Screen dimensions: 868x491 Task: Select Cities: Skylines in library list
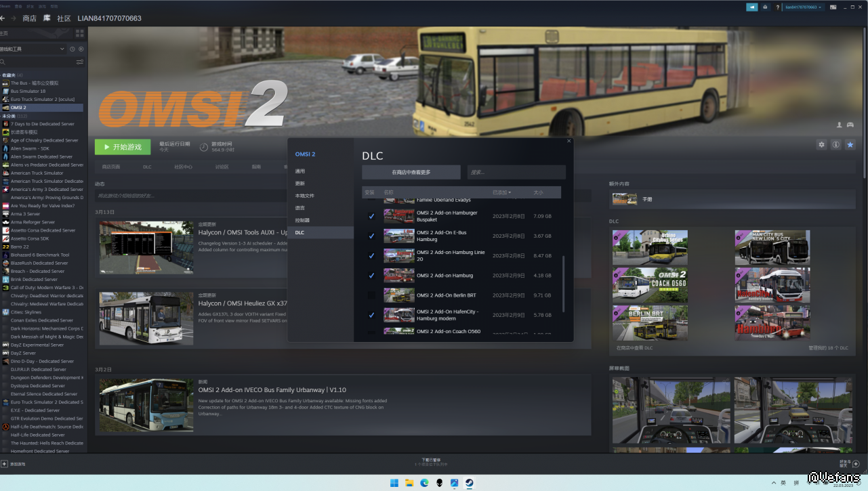click(42, 312)
